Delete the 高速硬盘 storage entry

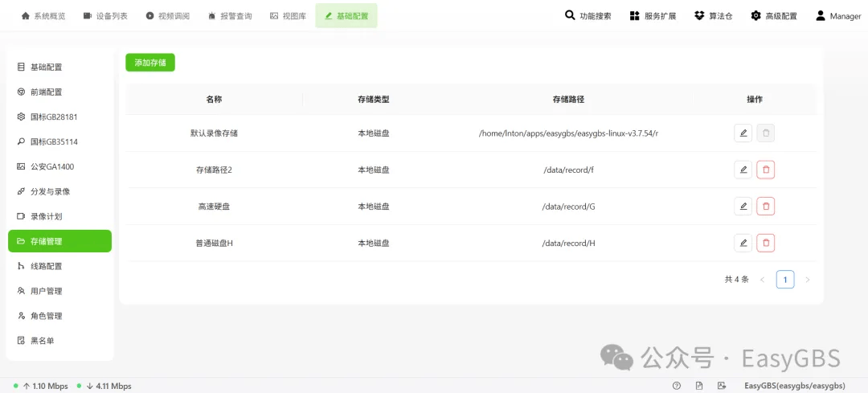click(766, 207)
